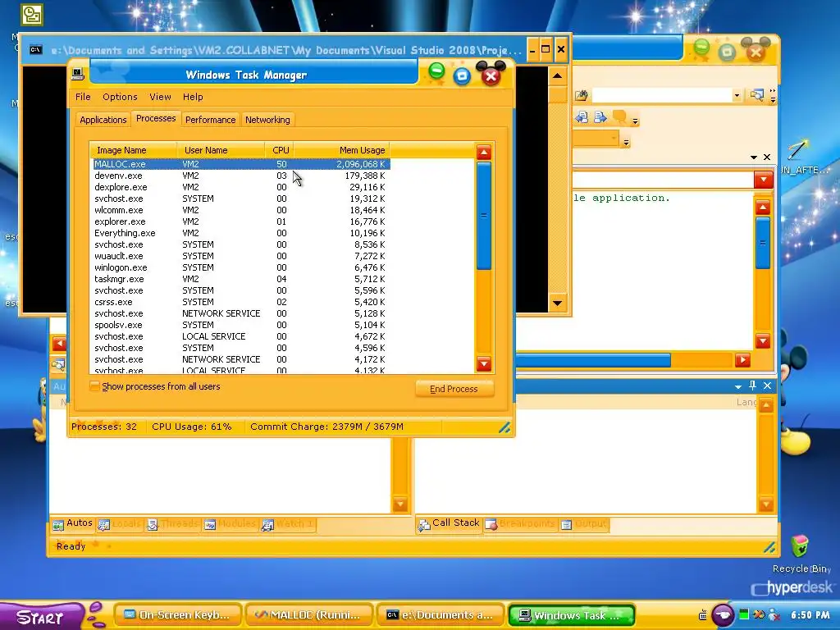Switch to the Applications tab
Viewport: 840px width, 630px height.
coord(103,120)
